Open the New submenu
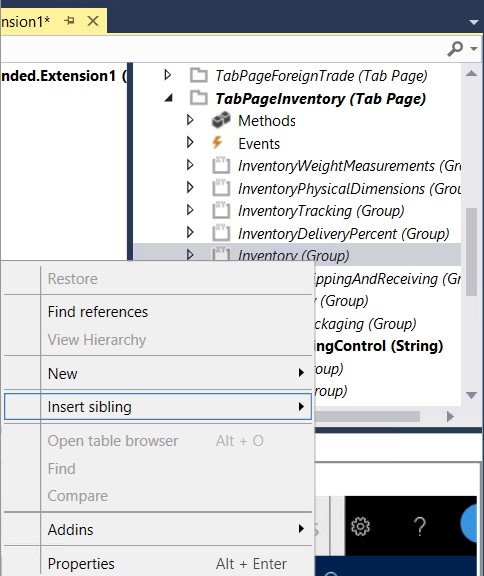 pos(158,373)
